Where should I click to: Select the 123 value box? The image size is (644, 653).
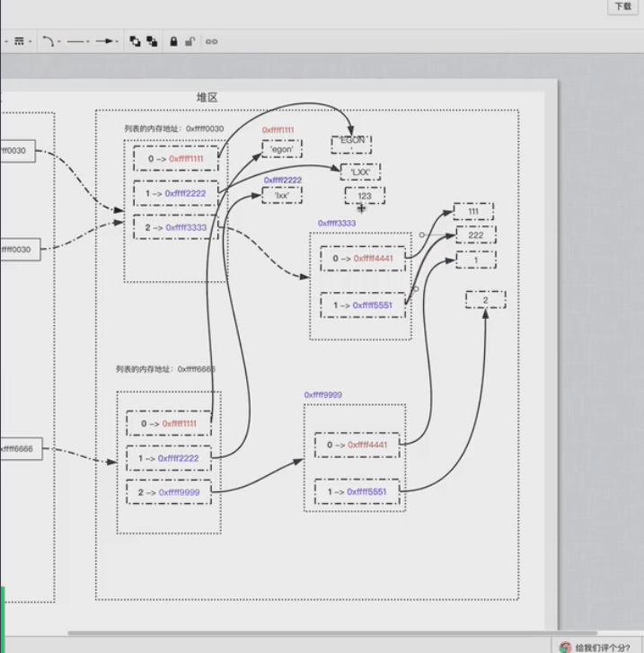coord(365,196)
